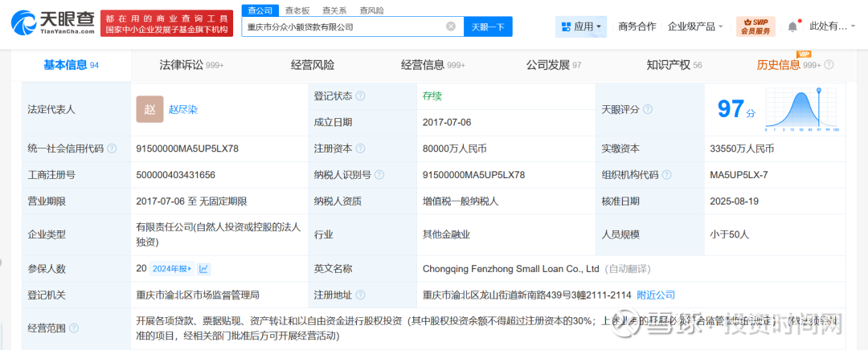
Task: Click the 附近公司 link
Action: point(656,295)
